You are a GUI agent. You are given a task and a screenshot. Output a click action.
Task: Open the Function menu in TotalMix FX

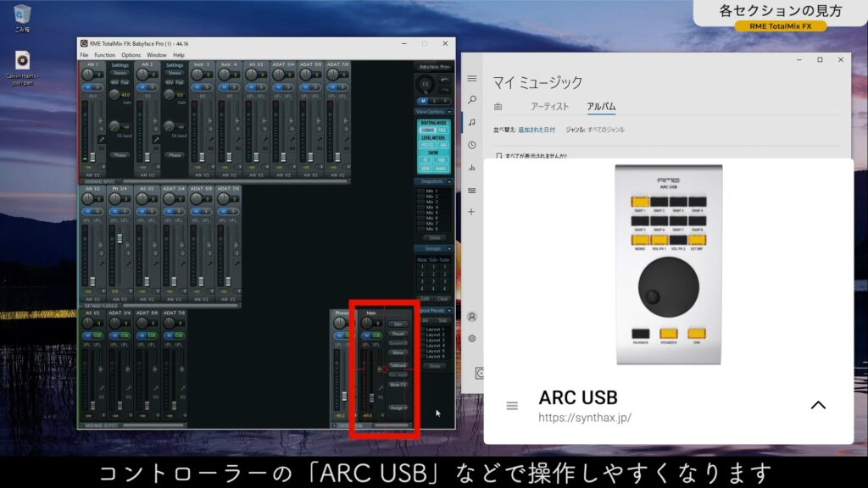tap(104, 55)
